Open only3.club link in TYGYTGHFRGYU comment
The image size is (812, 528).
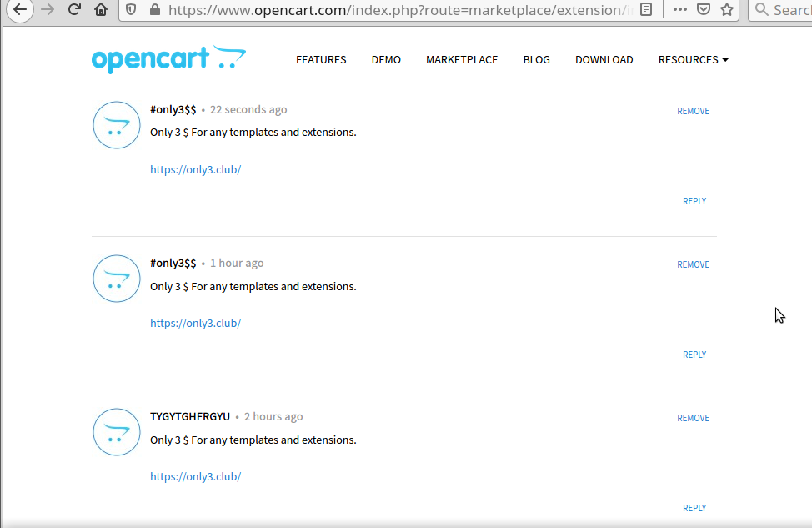(x=196, y=476)
